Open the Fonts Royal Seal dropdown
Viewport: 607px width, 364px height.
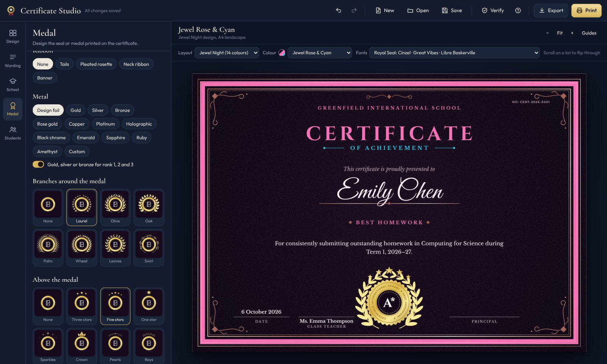(454, 53)
